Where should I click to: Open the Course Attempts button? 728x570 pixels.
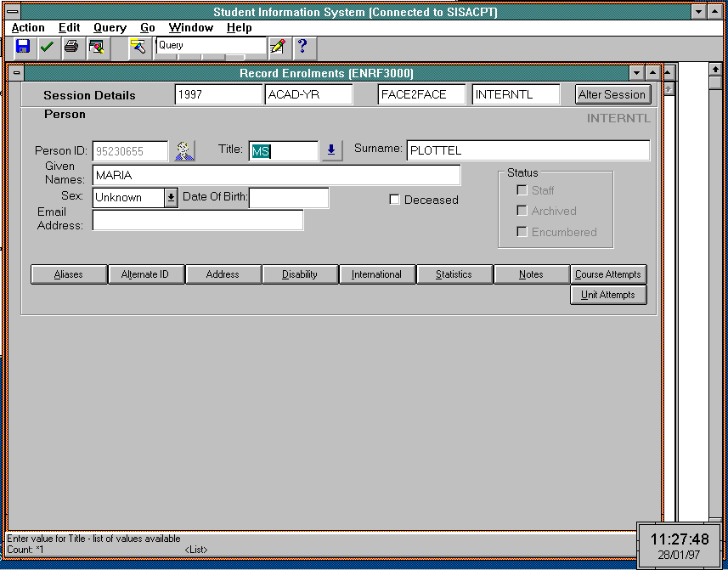click(x=607, y=274)
